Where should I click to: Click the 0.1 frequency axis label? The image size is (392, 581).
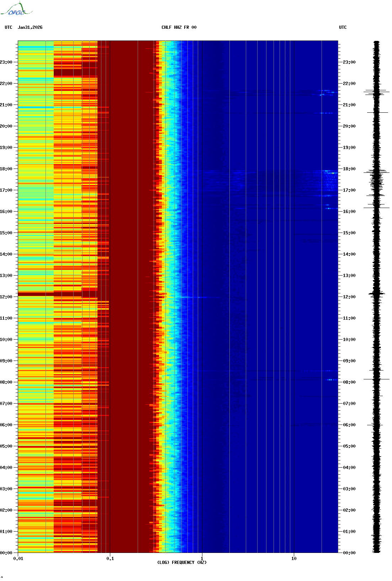(x=110, y=559)
